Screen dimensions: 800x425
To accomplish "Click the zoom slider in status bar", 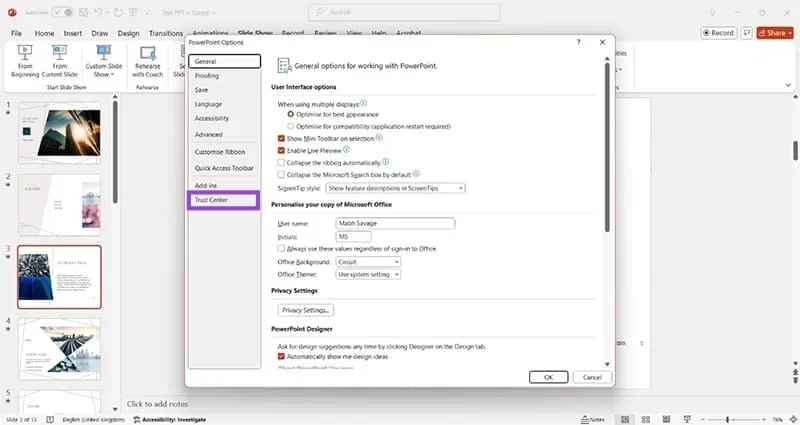I will pyautogui.click(x=727, y=419).
